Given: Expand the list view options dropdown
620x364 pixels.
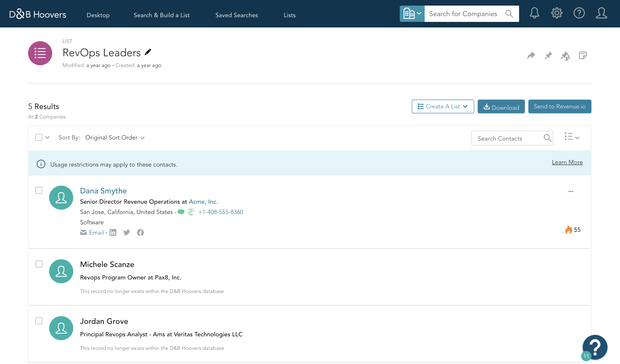Looking at the screenshot, I should (572, 137).
